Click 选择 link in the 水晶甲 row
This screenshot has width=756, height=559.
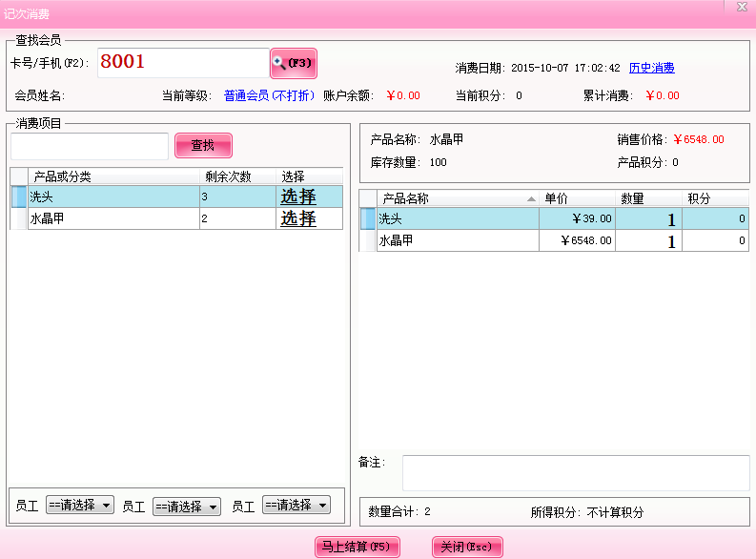tap(298, 218)
